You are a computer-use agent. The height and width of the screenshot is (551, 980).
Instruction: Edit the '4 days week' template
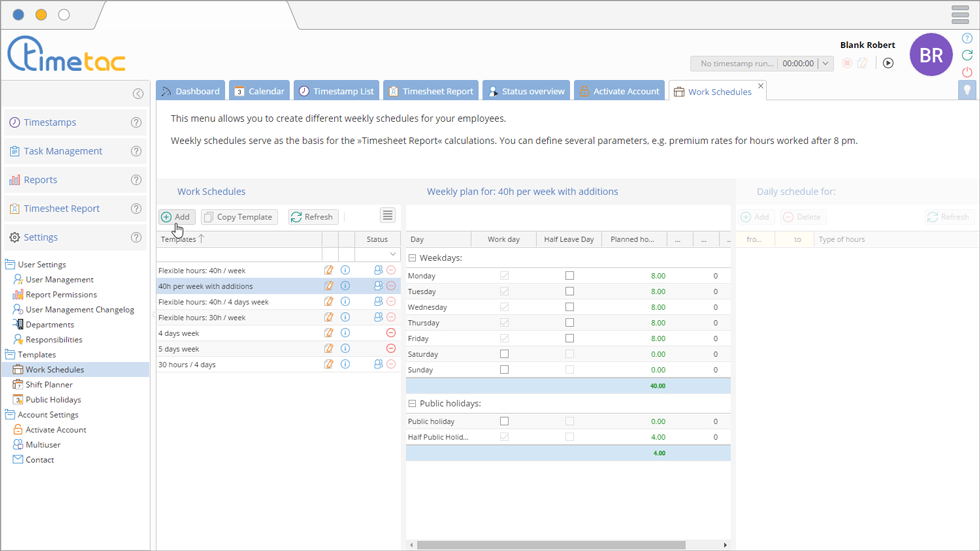(x=329, y=333)
